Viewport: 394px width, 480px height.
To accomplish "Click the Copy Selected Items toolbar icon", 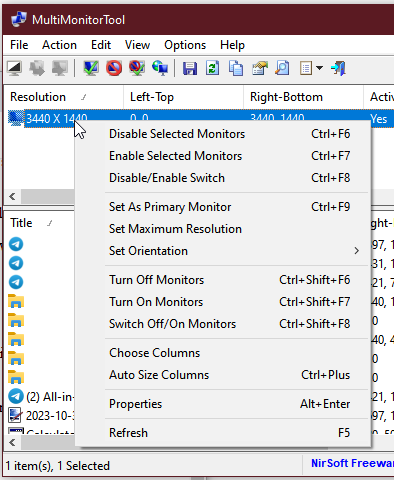I will [x=236, y=68].
